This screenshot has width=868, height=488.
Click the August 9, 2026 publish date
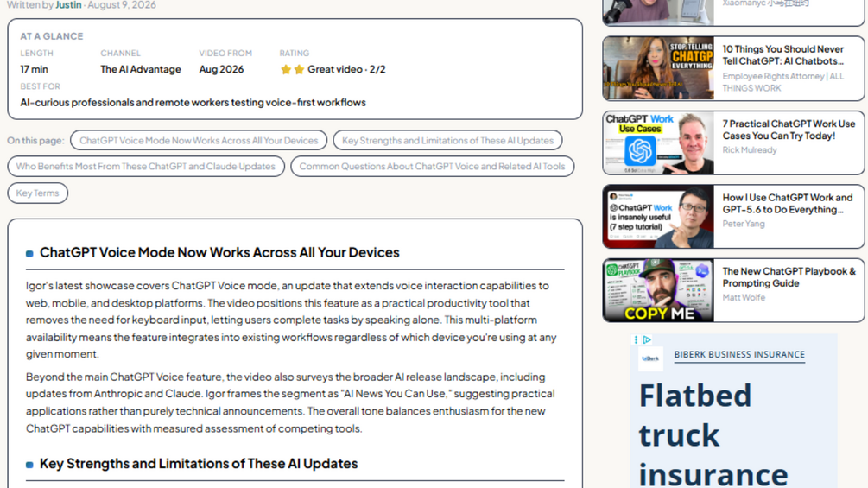click(122, 5)
